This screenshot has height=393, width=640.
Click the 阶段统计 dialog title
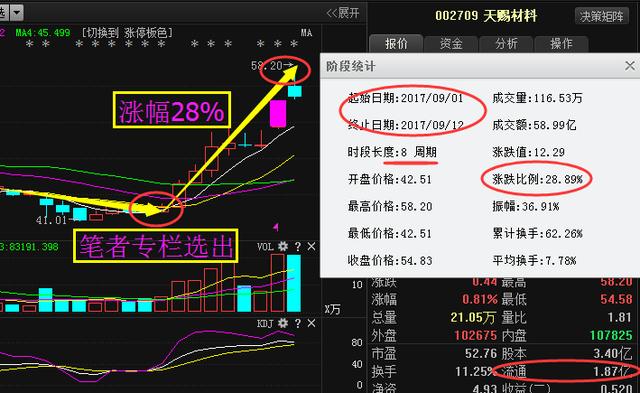(350, 66)
